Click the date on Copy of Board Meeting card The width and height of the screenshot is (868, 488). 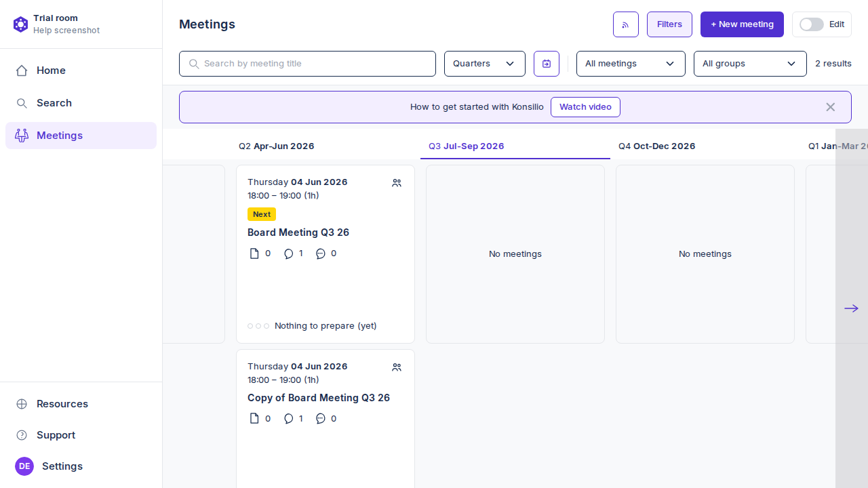(298, 367)
